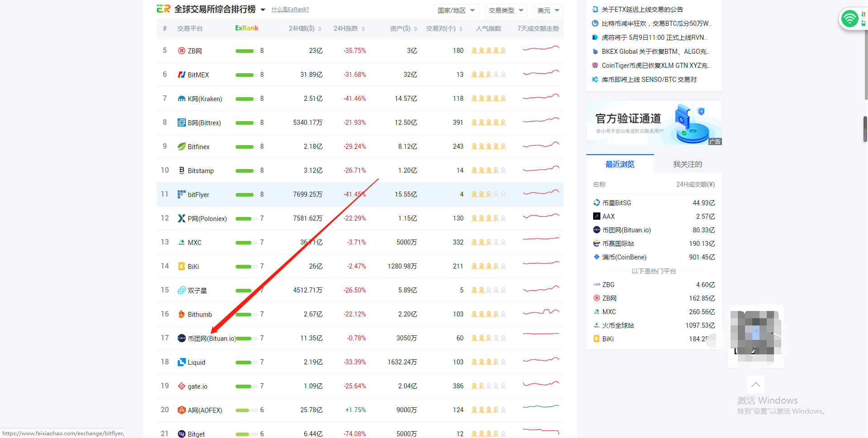Click the Liquid logo icon
This screenshot has width=868, height=438.
181,362
